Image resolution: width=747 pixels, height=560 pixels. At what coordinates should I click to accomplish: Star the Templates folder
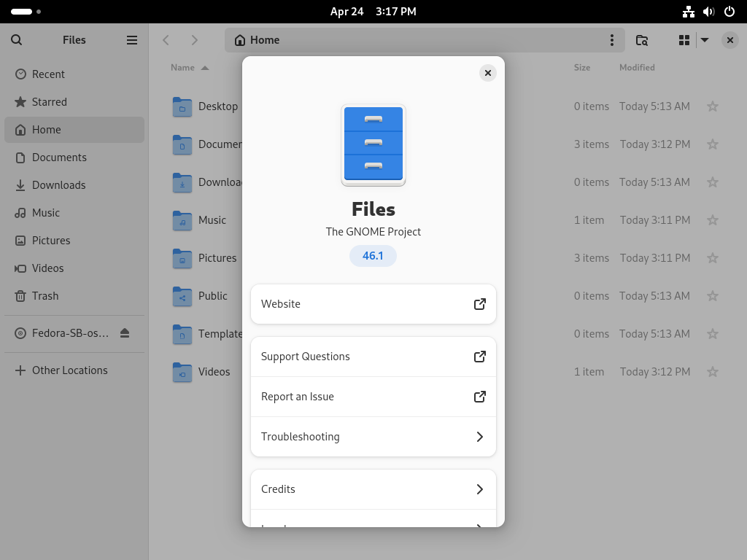point(713,334)
